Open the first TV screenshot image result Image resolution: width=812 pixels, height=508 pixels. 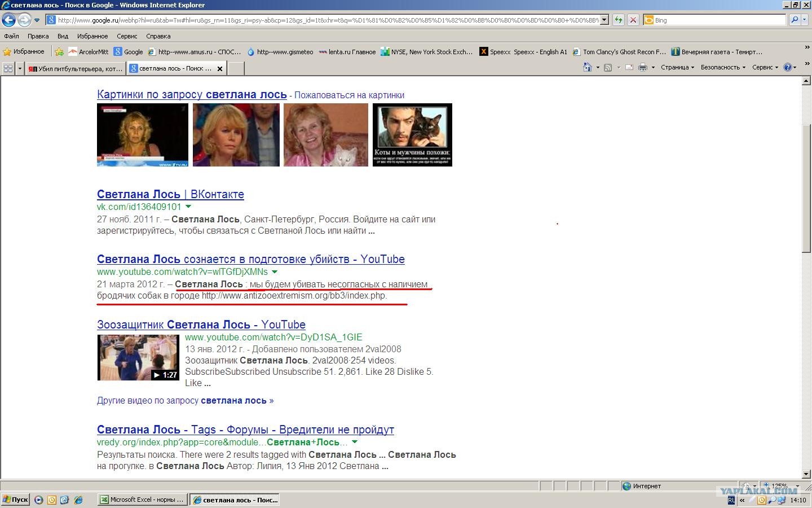pyautogui.click(x=143, y=135)
